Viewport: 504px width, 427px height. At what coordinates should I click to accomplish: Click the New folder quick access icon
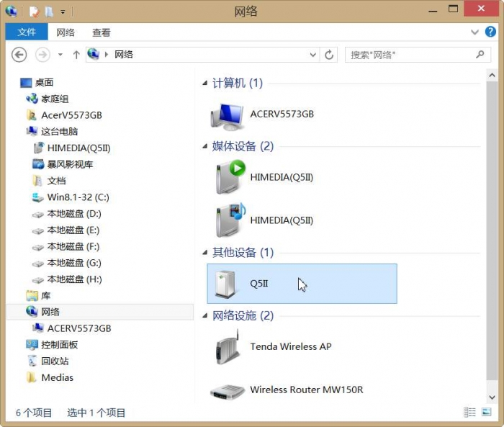coord(49,12)
